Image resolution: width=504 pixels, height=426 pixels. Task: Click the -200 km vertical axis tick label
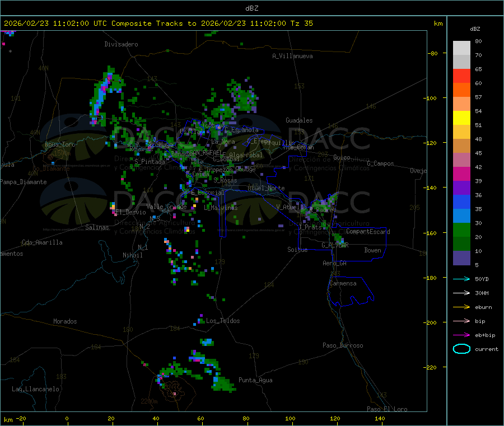[x=431, y=322]
